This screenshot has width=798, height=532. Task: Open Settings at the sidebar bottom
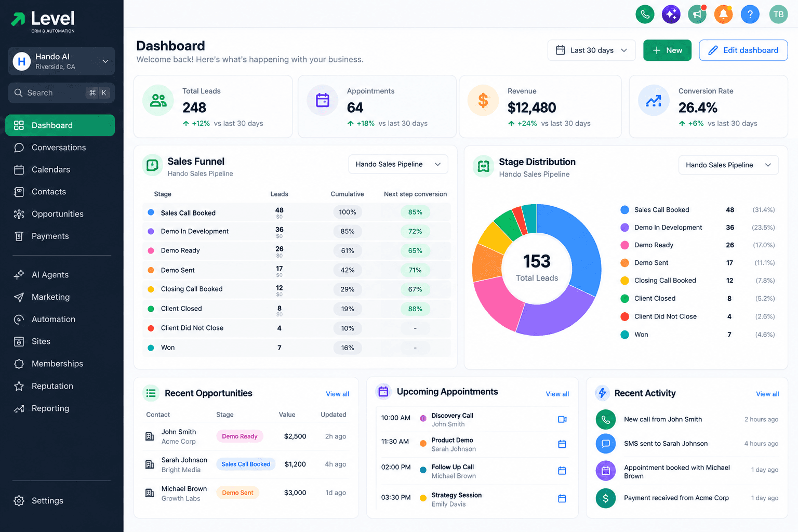[60, 501]
